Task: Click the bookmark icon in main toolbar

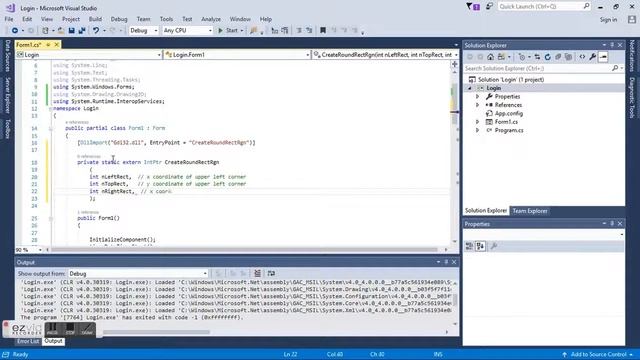Action: pyautogui.click(x=323, y=30)
